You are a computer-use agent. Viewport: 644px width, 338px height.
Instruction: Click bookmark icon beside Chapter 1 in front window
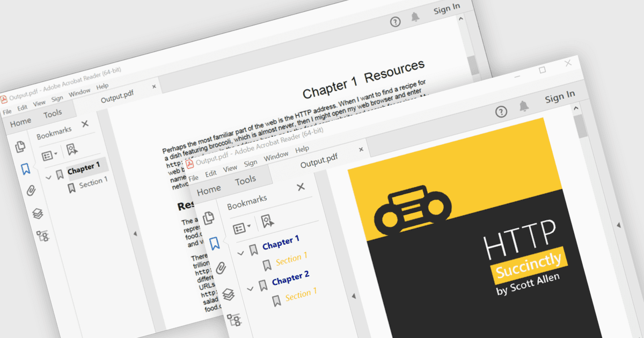pyautogui.click(x=253, y=249)
